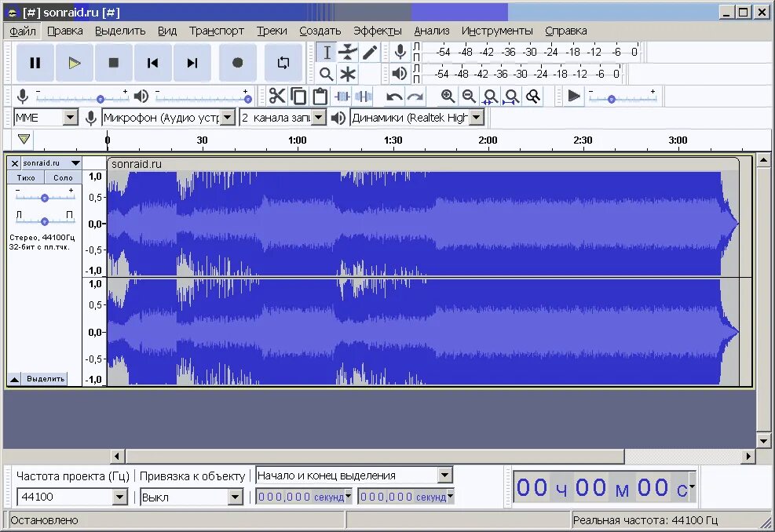This screenshot has height=532, width=775.
Task: Click the Undo arrow icon
Action: point(394,96)
